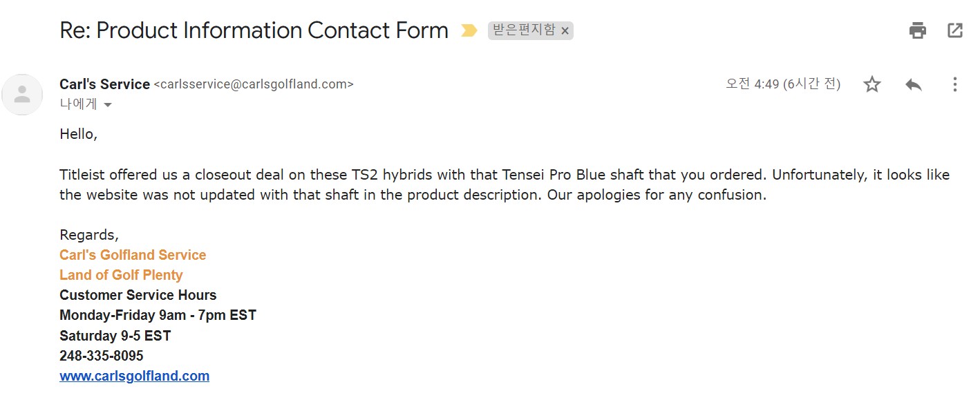
Task: Click the 나에게 recipient text
Action: pyautogui.click(x=78, y=104)
